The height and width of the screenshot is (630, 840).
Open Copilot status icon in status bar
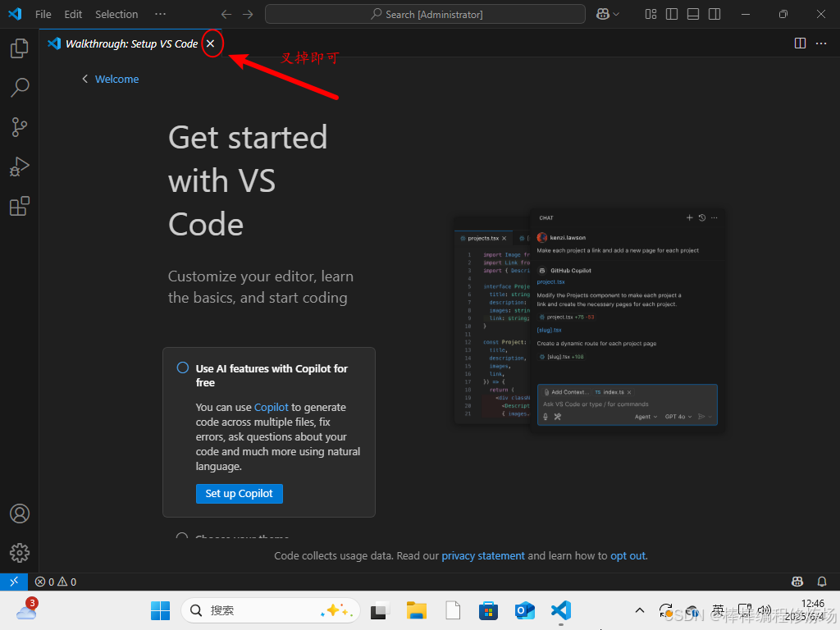[x=797, y=582]
